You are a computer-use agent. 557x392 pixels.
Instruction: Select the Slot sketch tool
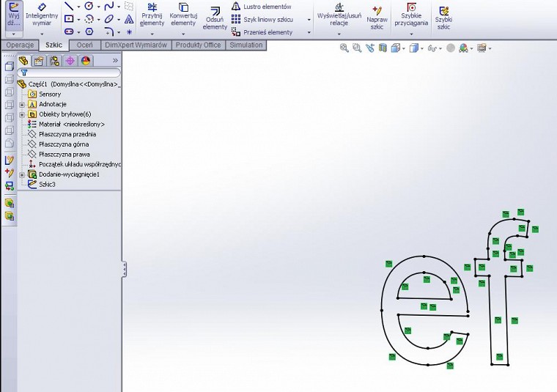(x=69, y=32)
